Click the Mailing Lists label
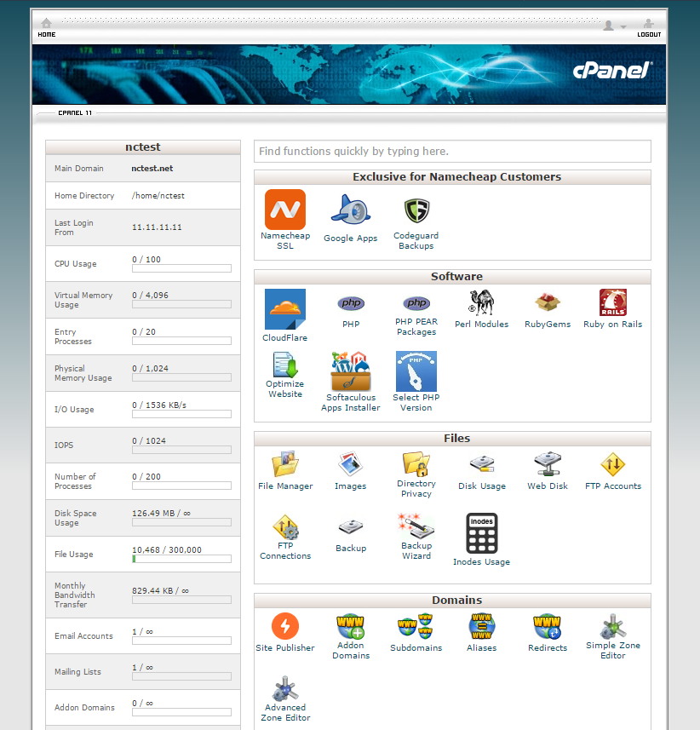The width and height of the screenshot is (700, 730). [77, 672]
